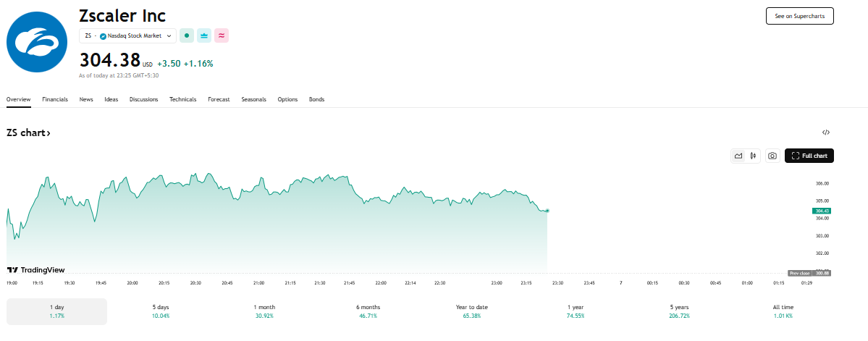Image resolution: width=868 pixels, height=341 pixels.
Task: Open the Options tab
Action: 287,100
